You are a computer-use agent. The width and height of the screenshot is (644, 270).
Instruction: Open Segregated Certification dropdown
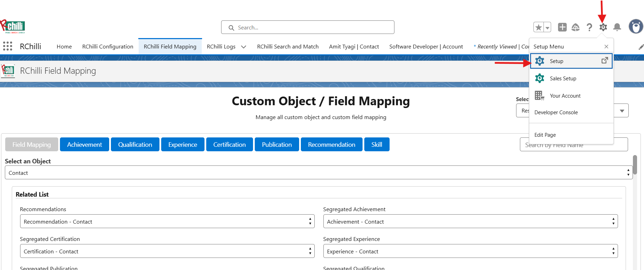tap(167, 251)
